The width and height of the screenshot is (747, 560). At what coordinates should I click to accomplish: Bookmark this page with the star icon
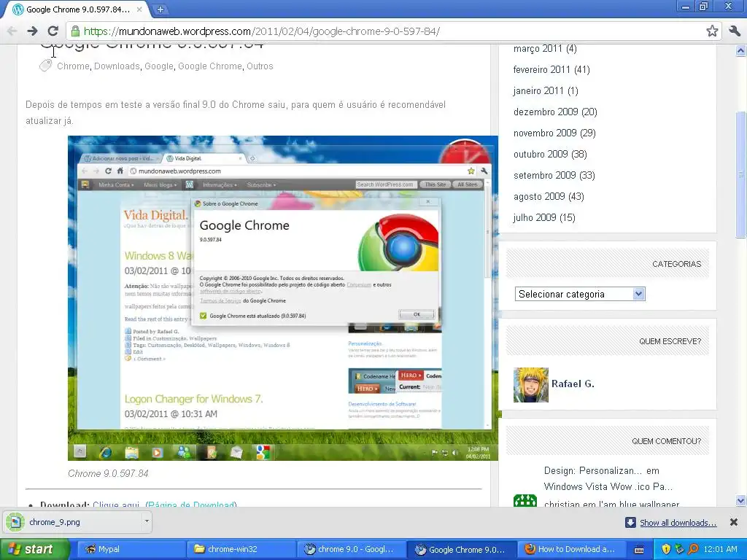[712, 31]
